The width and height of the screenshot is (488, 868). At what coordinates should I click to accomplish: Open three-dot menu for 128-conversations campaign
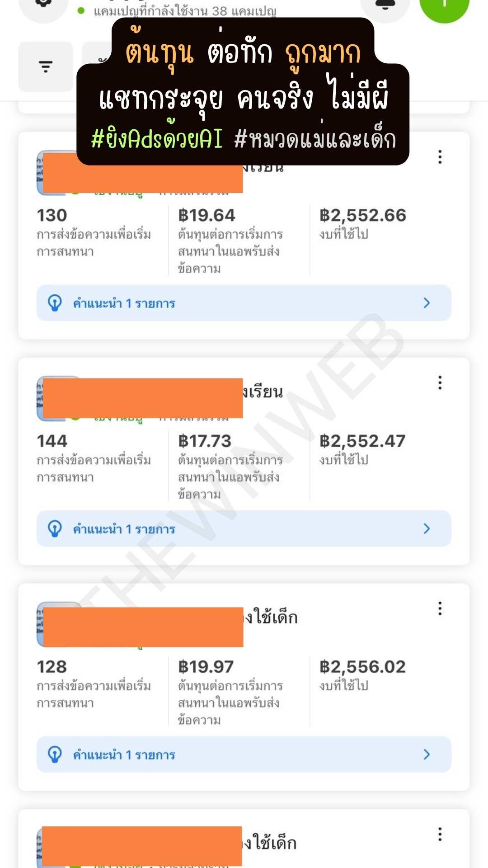tap(440, 609)
